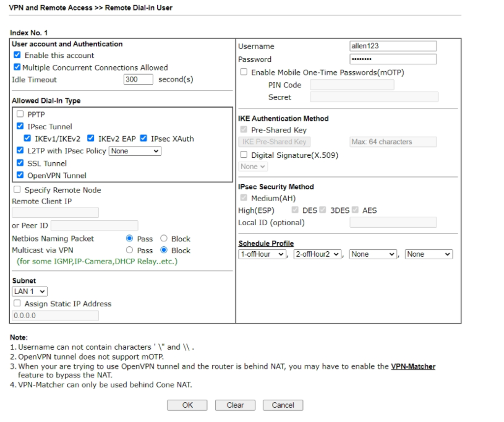
Task: Expand the LAN 1 subnet dropdown
Action: [x=30, y=291]
